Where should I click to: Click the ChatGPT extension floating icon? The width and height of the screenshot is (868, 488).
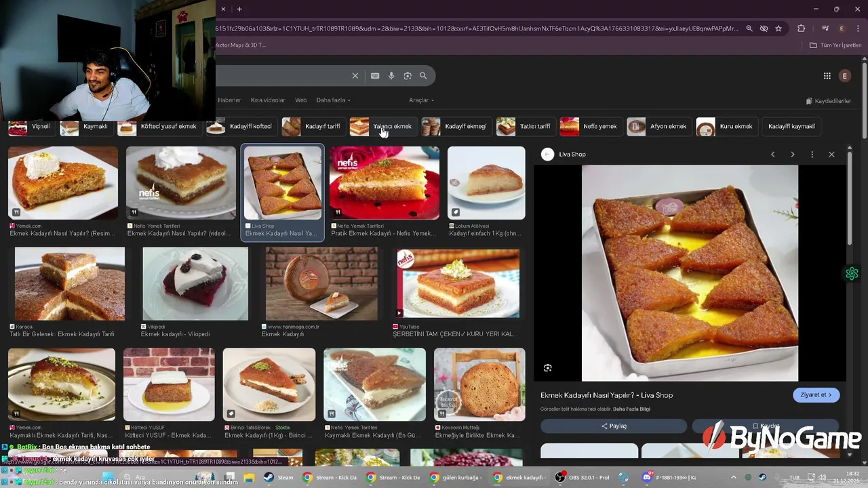click(852, 274)
